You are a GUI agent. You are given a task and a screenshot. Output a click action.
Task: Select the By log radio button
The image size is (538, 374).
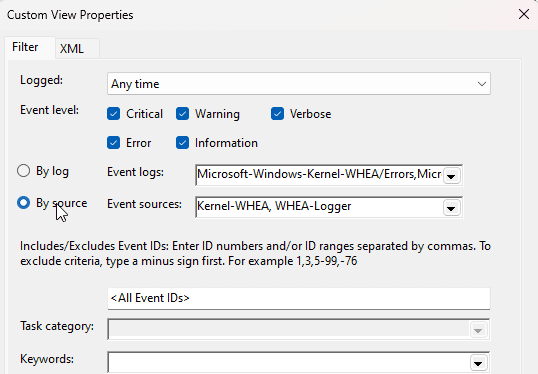(23, 171)
